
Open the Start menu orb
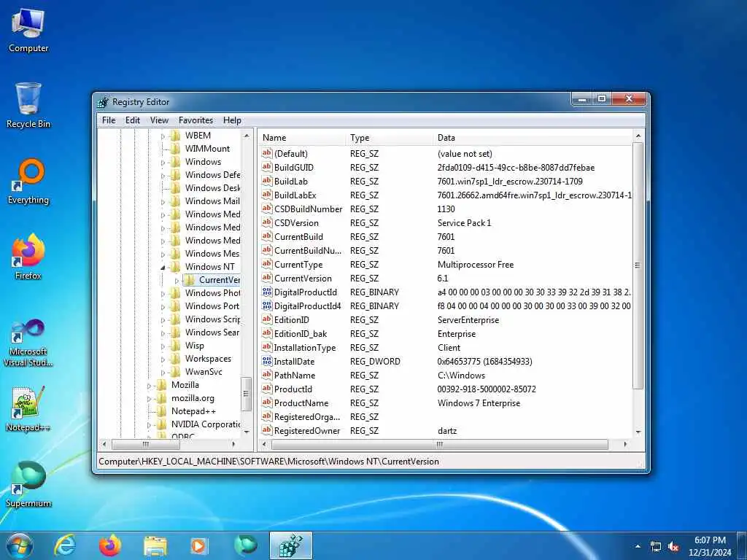[20, 545]
